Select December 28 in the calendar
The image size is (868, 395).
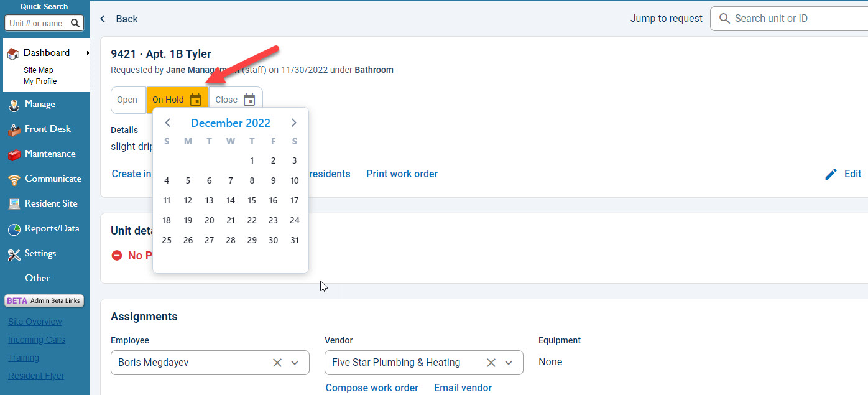click(x=231, y=240)
